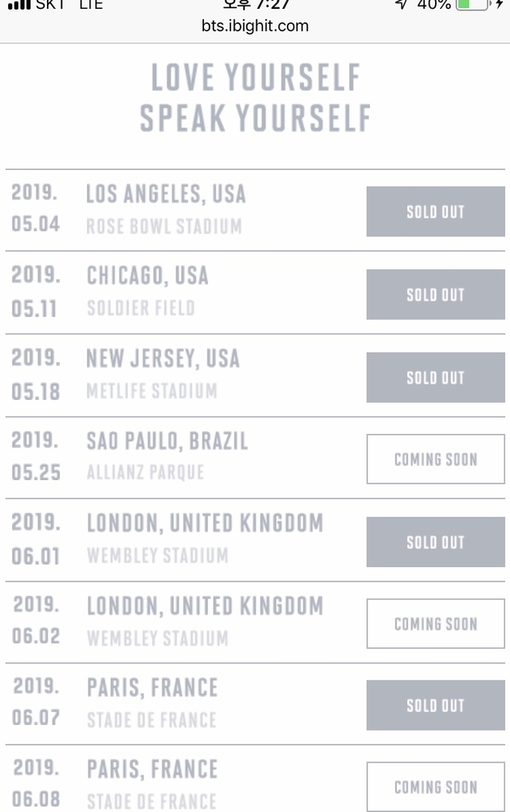Screen dimensions: 510x812
Task: Tap Wembley Stadium venue for 06.01
Action: [157, 555]
